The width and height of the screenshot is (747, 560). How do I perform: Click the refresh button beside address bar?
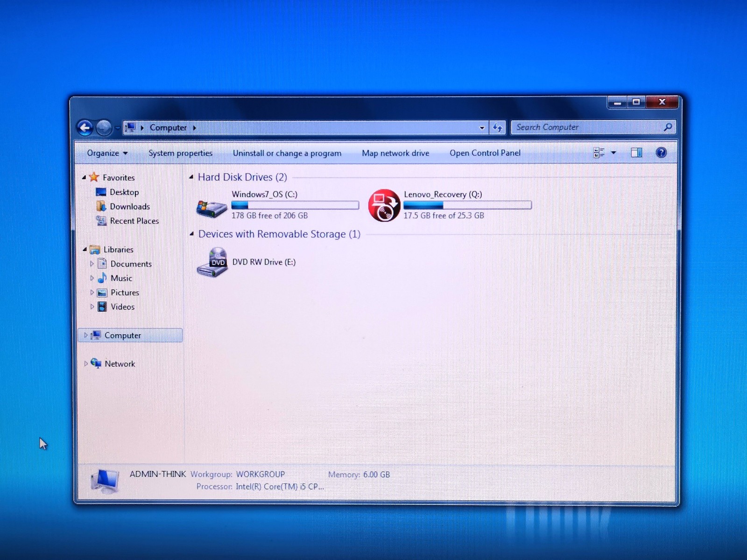tap(498, 127)
